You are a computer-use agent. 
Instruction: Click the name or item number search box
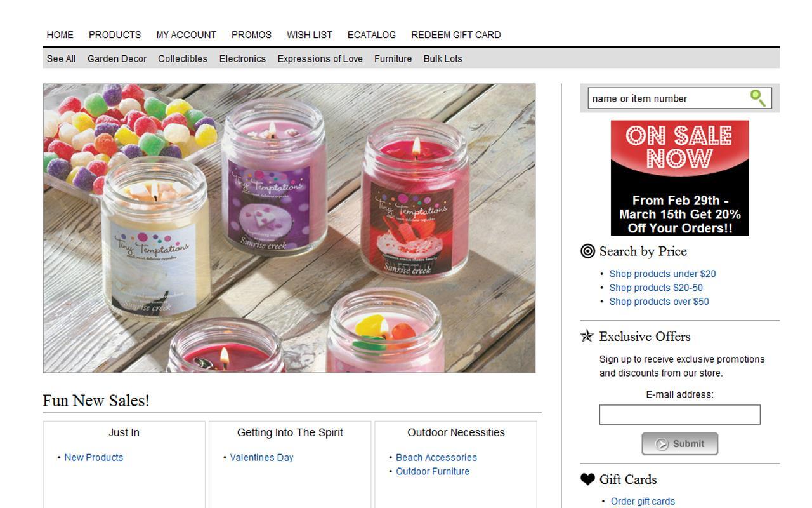pyautogui.click(x=667, y=98)
